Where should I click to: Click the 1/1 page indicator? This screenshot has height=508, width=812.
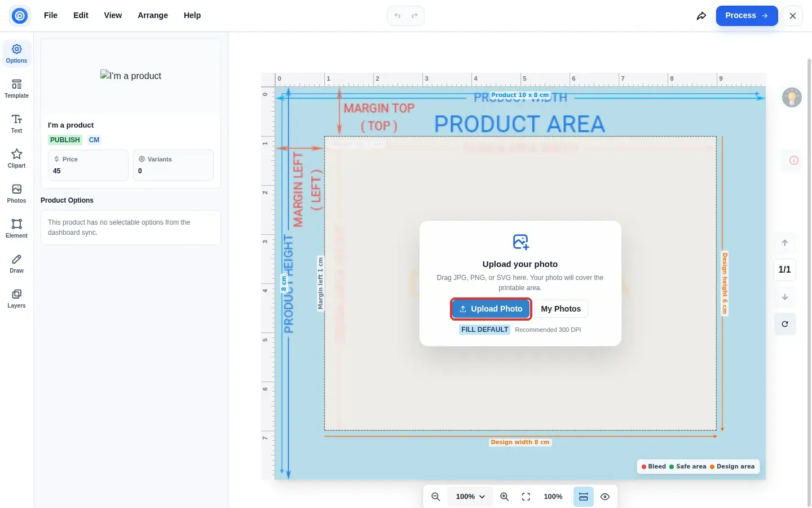pos(785,270)
